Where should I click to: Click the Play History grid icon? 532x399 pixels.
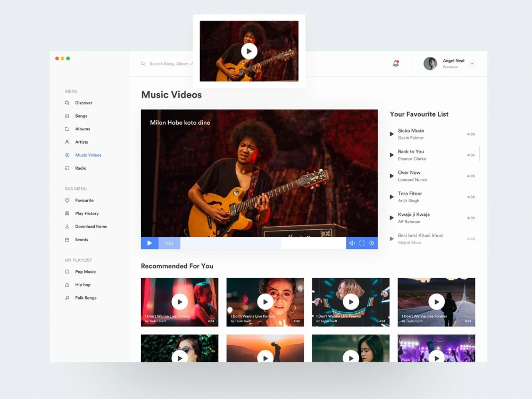pos(67,213)
